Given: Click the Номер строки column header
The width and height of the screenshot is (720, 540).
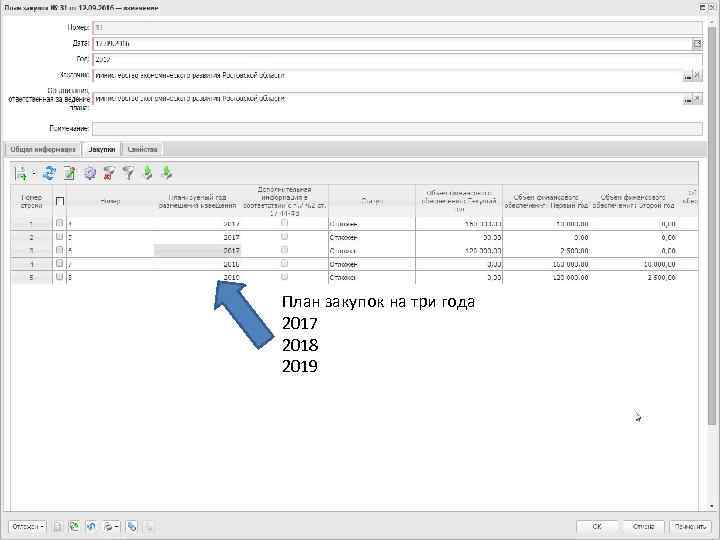Looking at the screenshot, I should coord(32,202).
